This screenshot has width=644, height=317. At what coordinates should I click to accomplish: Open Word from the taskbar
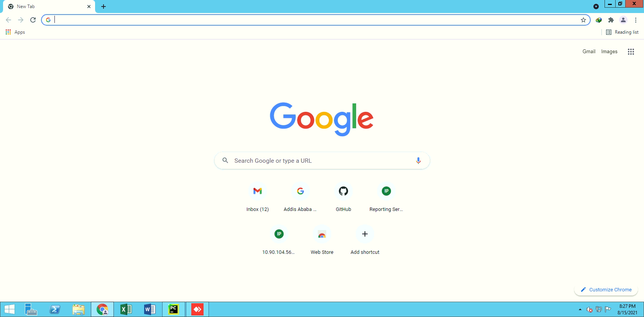pyautogui.click(x=150, y=309)
